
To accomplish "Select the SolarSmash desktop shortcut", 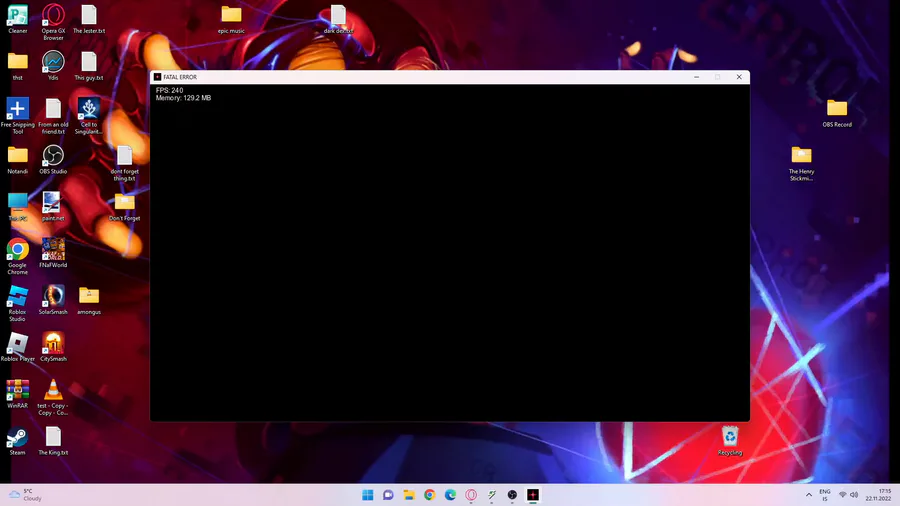I will pyautogui.click(x=53, y=300).
